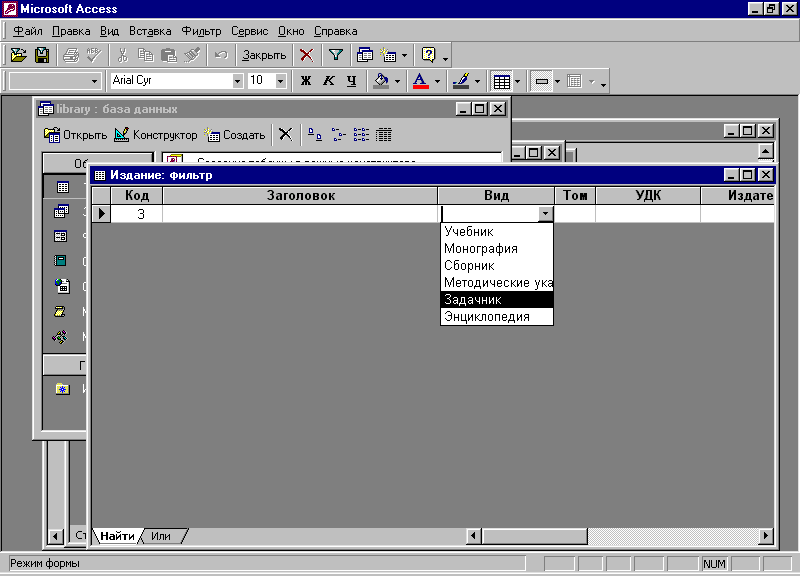Select Задачник from the dropdown list
The image size is (800, 576).
[x=496, y=299]
